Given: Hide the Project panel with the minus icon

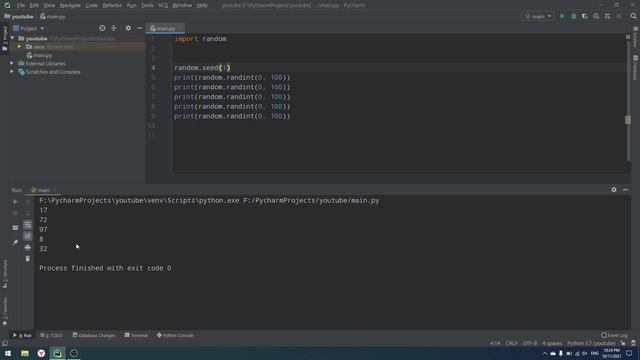Looking at the screenshot, I should (x=140, y=28).
